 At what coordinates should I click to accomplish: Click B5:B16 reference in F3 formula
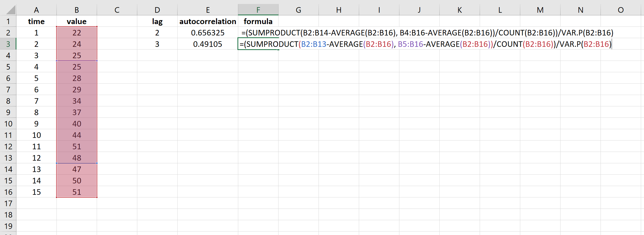411,44
